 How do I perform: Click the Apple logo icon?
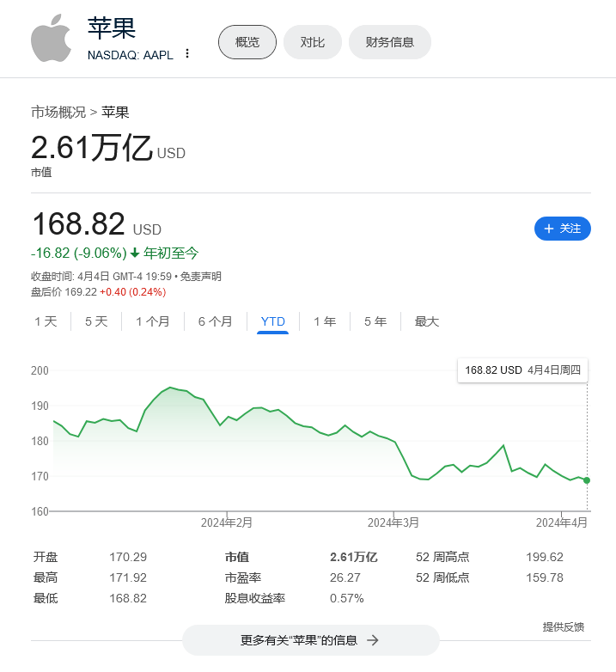pos(51,38)
